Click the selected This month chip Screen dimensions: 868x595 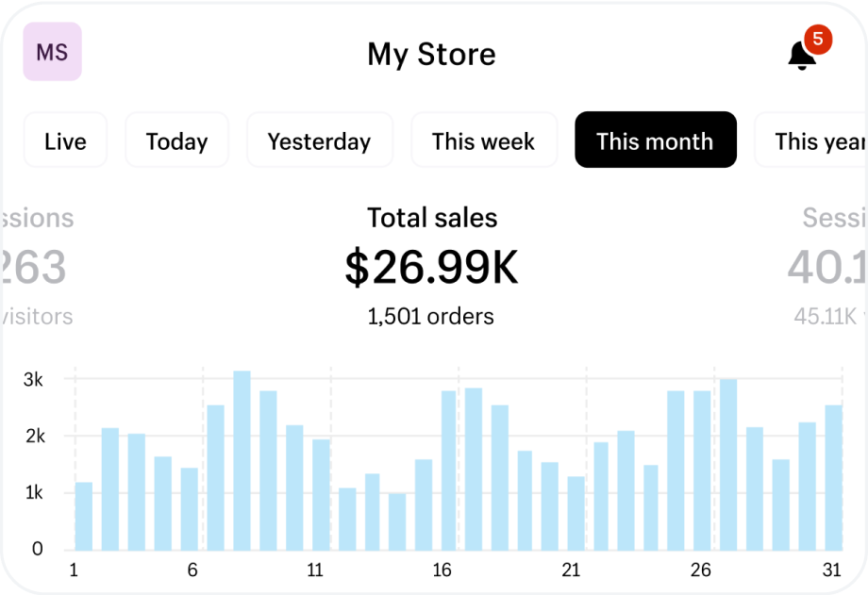point(655,140)
